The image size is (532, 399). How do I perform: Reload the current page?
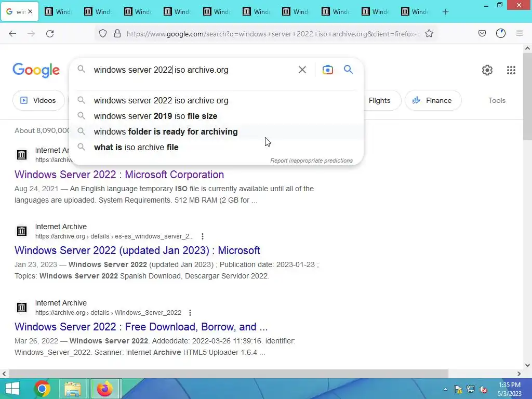point(50,34)
